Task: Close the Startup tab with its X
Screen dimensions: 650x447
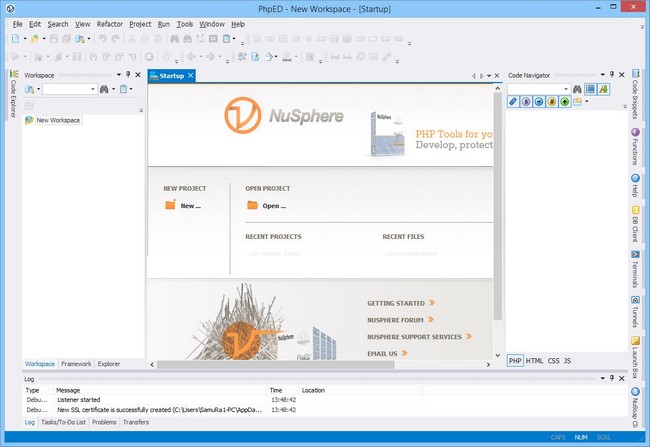Action: [x=191, y=75]
